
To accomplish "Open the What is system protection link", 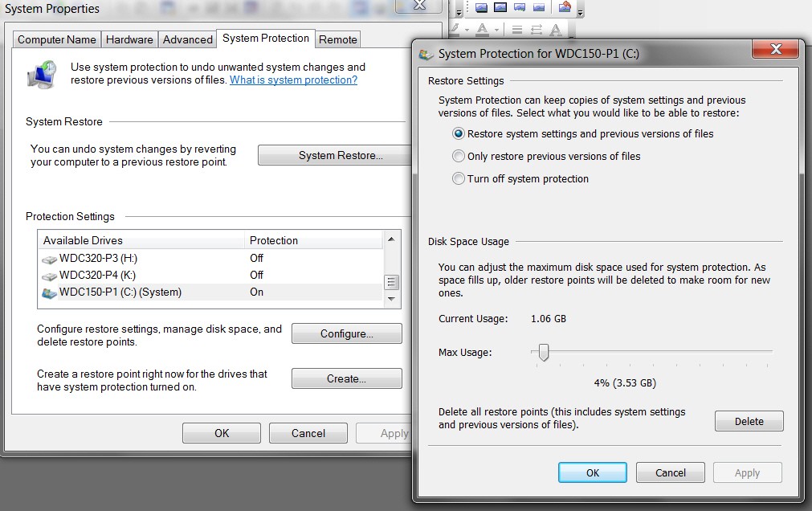I will [x=294, y=80].
